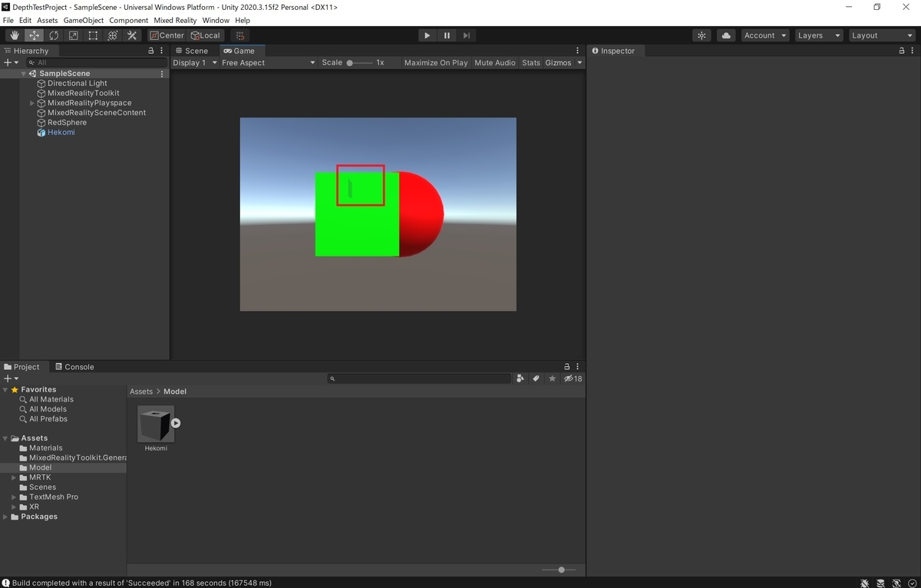The width and height of the screenshot is (921, 588).
Task: Open the Account dropdown
Action: tap(765, 35)
